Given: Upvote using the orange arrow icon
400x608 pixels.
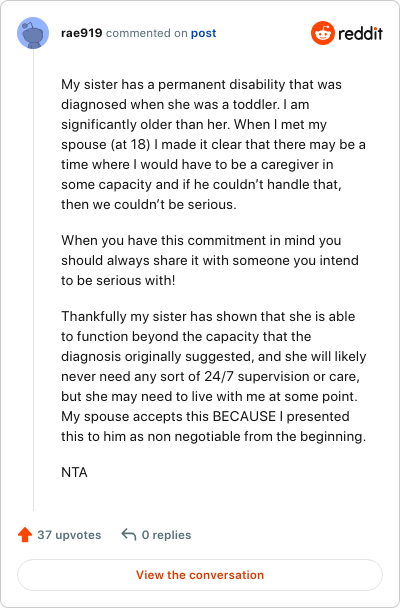Looking at the screenshot, I should (25, 535).
